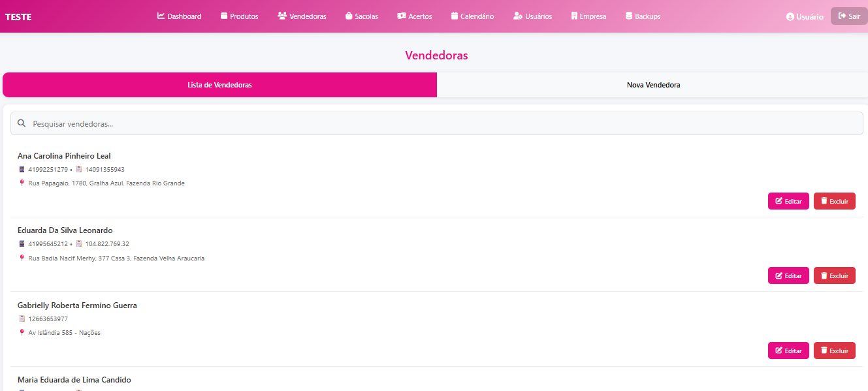The height and width of the screenshot is (391, 868).
Task: Select the name Ana Carolina Pinheiro Leal
Action: (64, 156)
